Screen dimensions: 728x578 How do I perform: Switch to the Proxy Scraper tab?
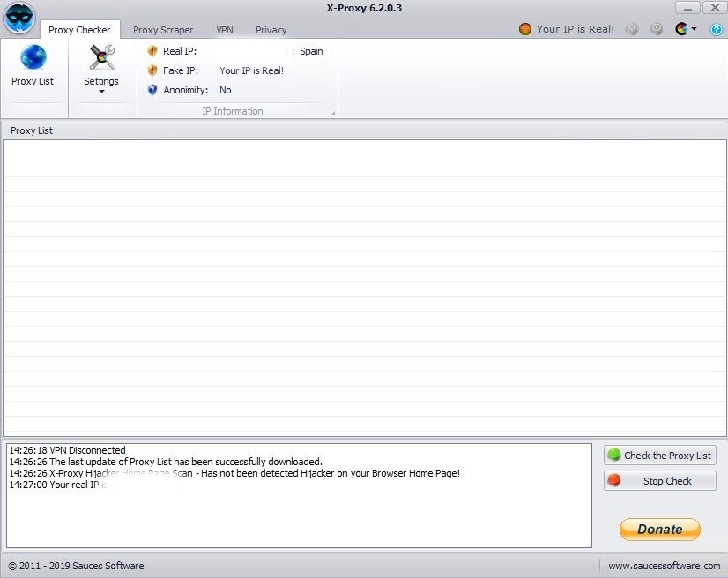[x=163, y=30]
